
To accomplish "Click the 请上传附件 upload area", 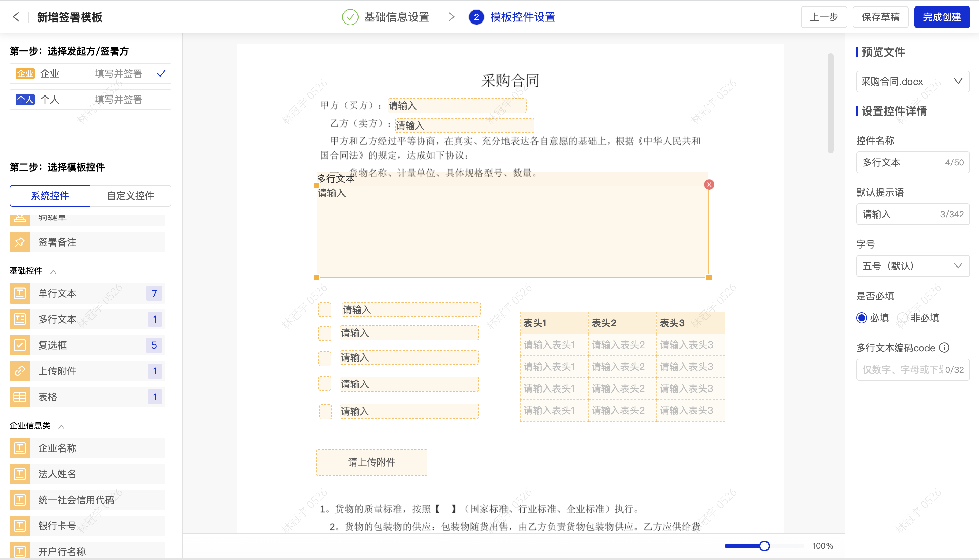I will (x=371, y=462).
